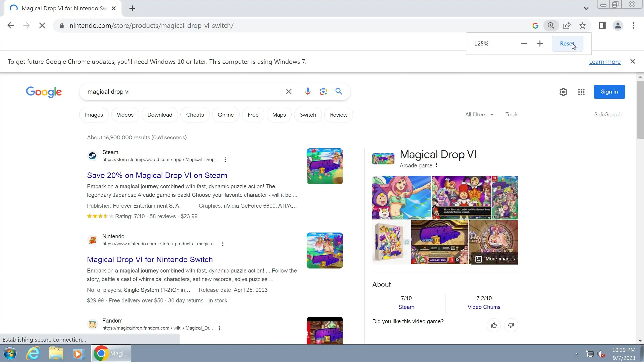The height and width of the screenshot is (362, 644).
Task: Open Google apps grid menu
Action: click(581, 92)
